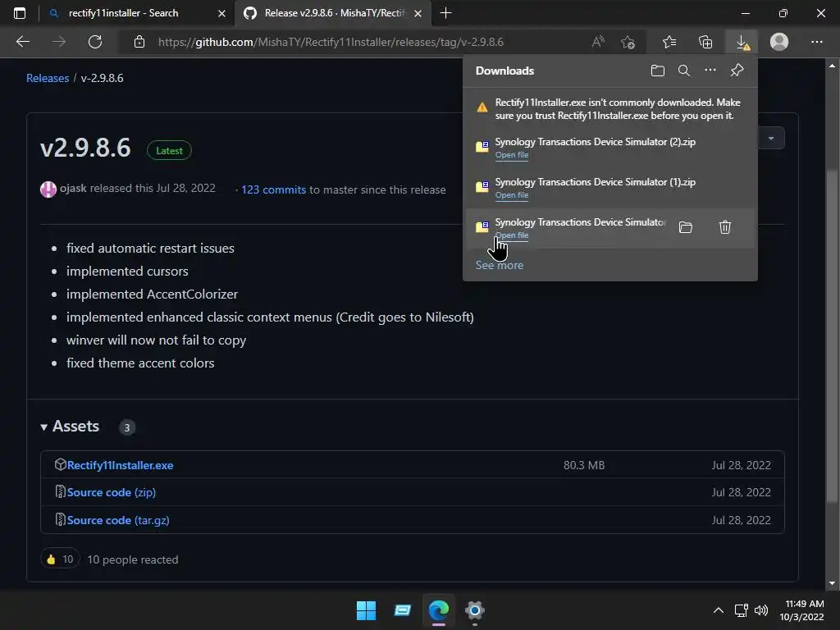Click zip icon of Synology Simulator (1).zip

(482, 187)
